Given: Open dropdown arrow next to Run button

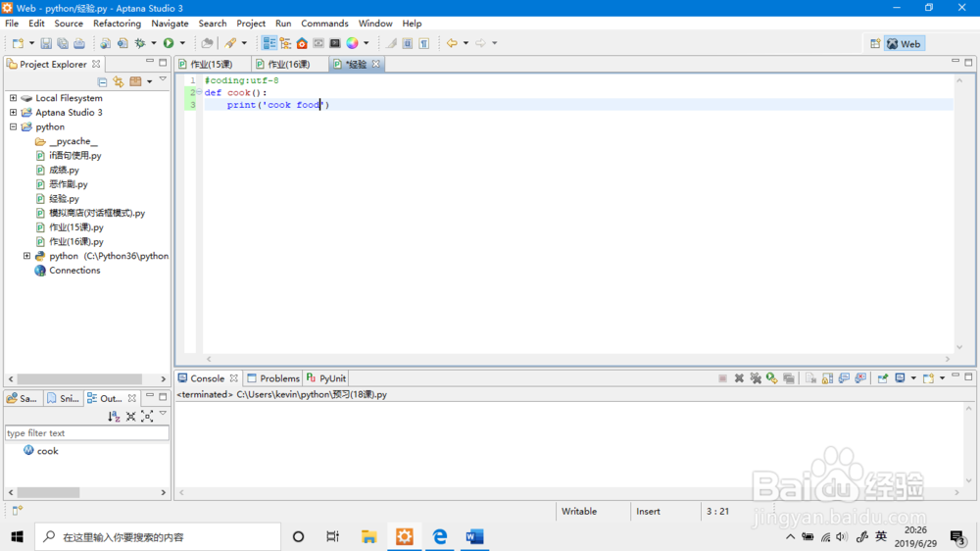Looking at the screenshot, I should pyautogui.click(x=182, y=43).
